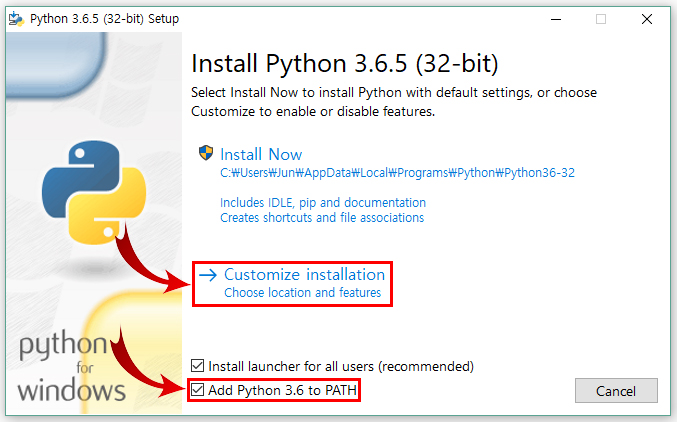Click the UAC shield icon beside Install Now
The height and width of the screenshot is (422, 677).
pyautogui.click(x=206, y=152)
